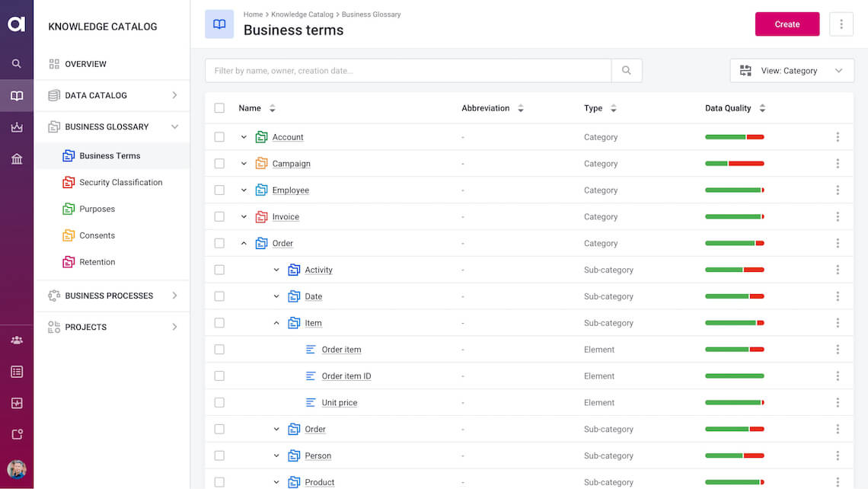
Task: Toggle the select-all header checkbox
Action: click(x=219, y=108)
